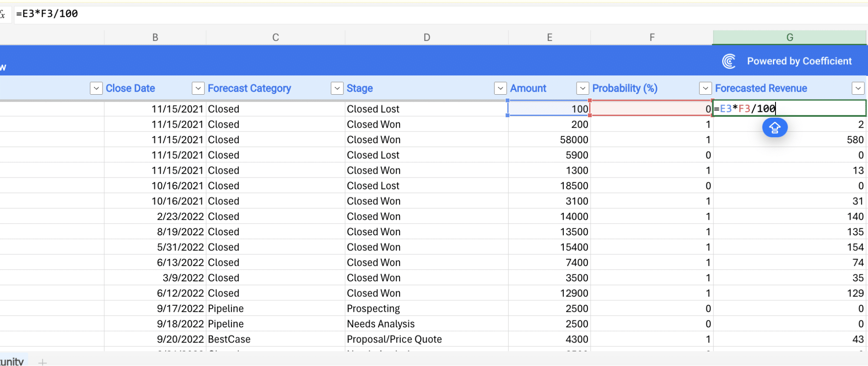
Task: Select column E header
Action: click(549, 37)
